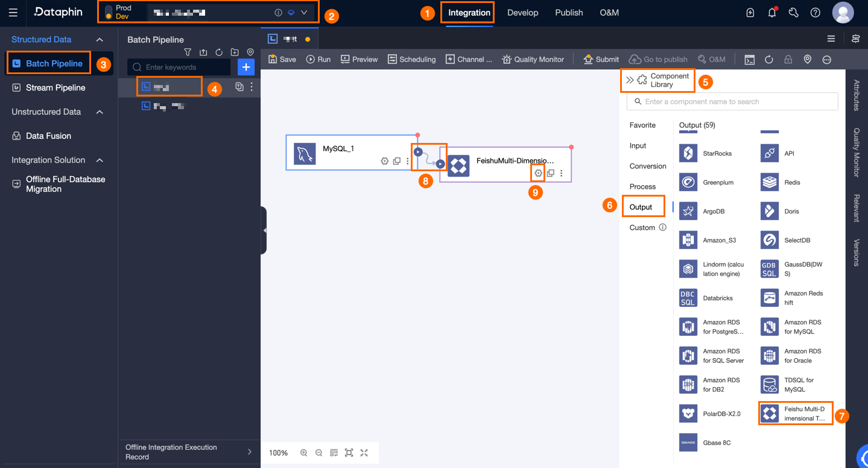The height and width of the screenshot is (468, 868).
Task: Click the auto layout icon in the zoom bar
Action: point(334,453)
